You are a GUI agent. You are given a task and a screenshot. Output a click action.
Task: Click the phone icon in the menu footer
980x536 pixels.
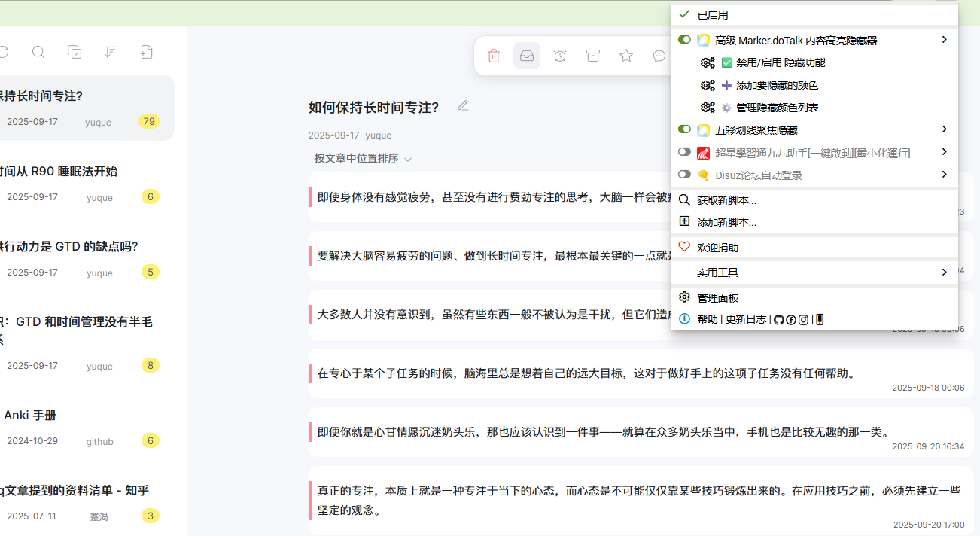820,319
